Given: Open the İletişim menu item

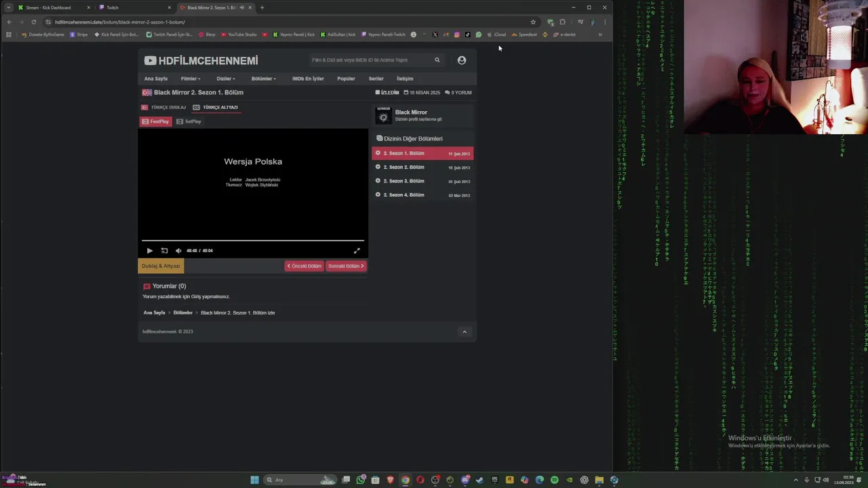Looking at the screenshot, I should (405, 79).
